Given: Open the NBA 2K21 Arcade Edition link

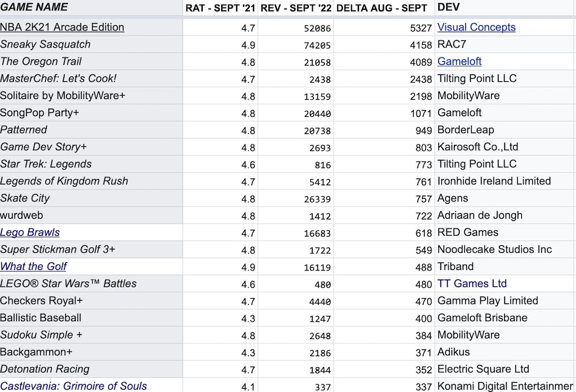Looking at the screenshot, I should pos(62,27).
